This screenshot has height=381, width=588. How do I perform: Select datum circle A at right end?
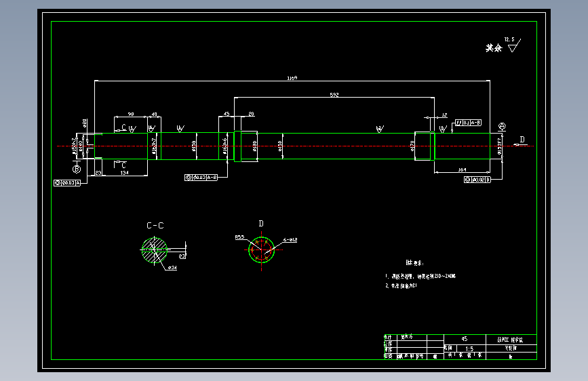502,126
